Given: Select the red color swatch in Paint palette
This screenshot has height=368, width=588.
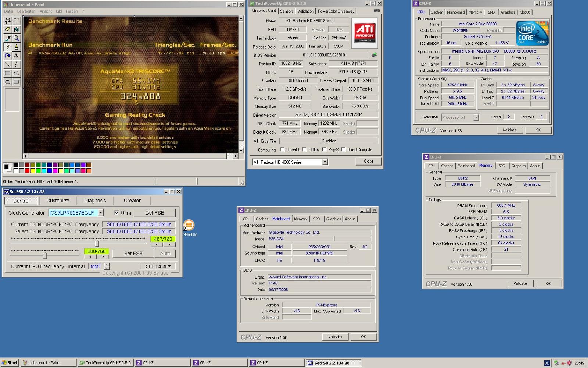Looking at the screenshot, I should coord(27,170).
